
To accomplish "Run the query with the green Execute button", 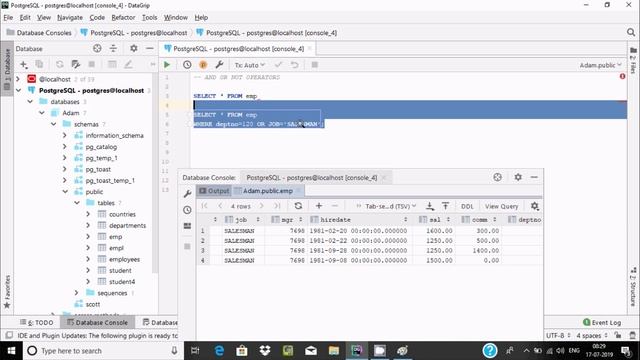I will pos(167,64).
